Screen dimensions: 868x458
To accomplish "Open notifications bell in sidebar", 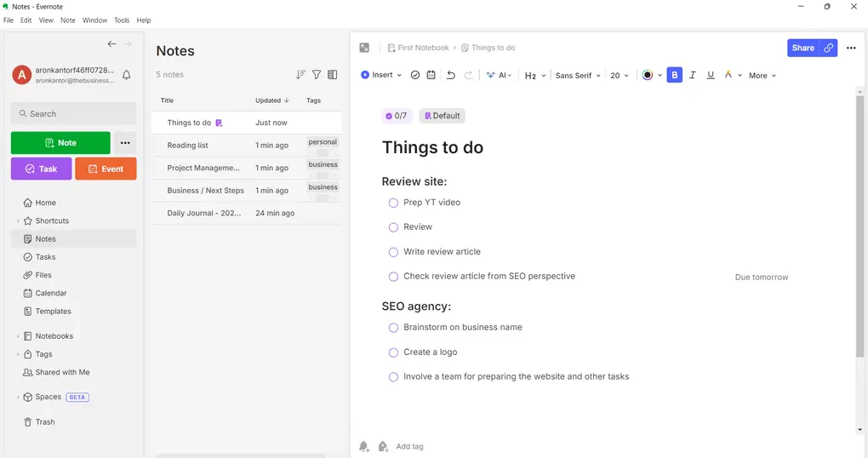I will click(x=126, y=75).
